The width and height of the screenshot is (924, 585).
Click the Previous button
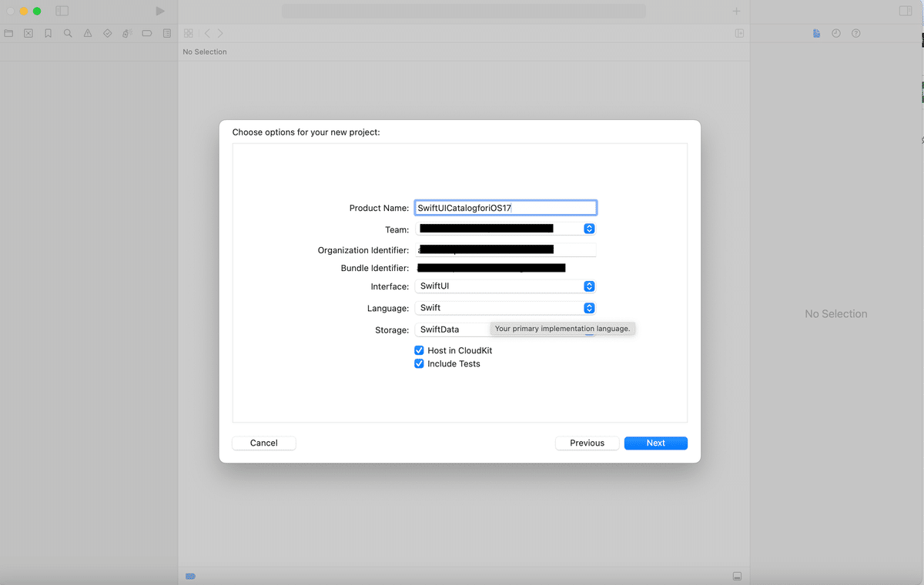[x=587, y=443]
